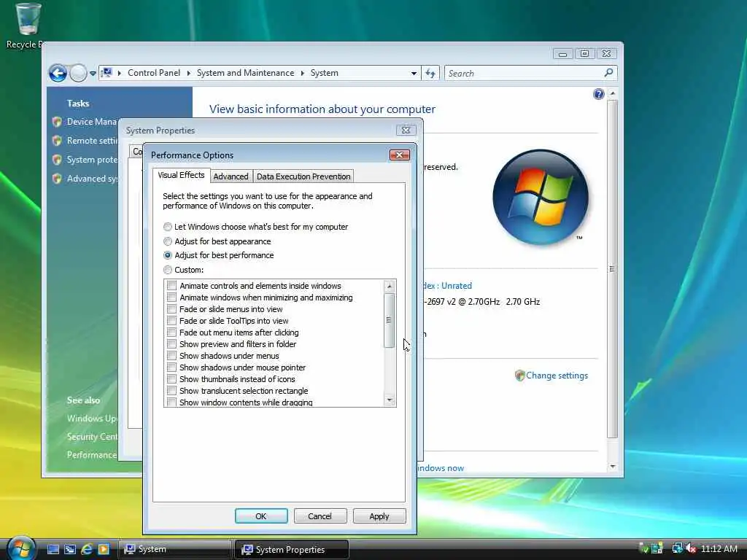Close the System Properties dialog
Image resolution: width=747 pixels, height=560 pixels.
click(406, 130)
